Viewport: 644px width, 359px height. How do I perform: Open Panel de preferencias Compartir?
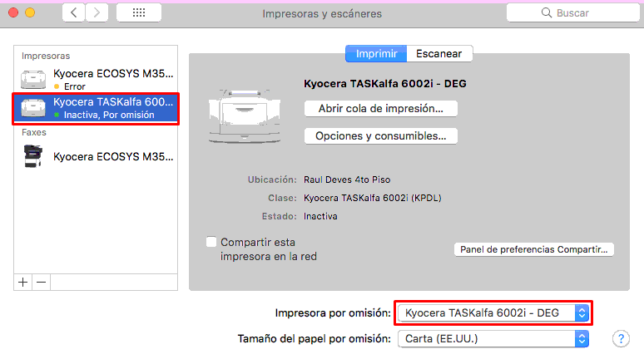534,249
